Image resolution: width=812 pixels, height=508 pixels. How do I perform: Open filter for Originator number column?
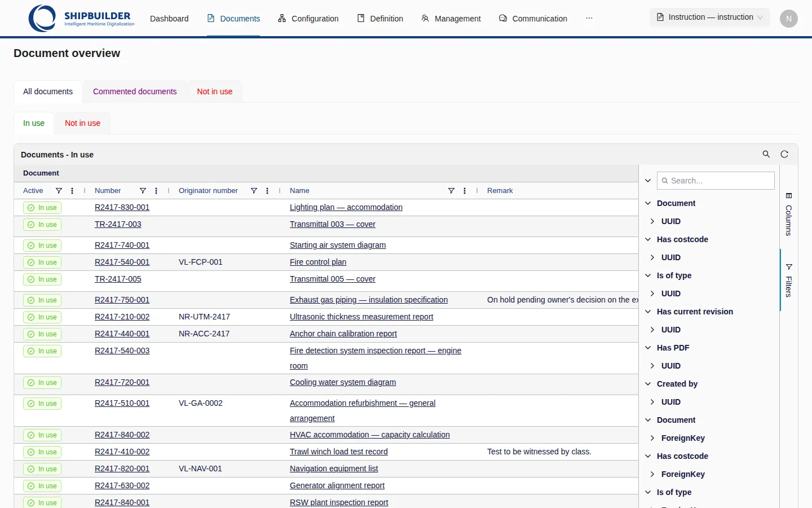254,191
